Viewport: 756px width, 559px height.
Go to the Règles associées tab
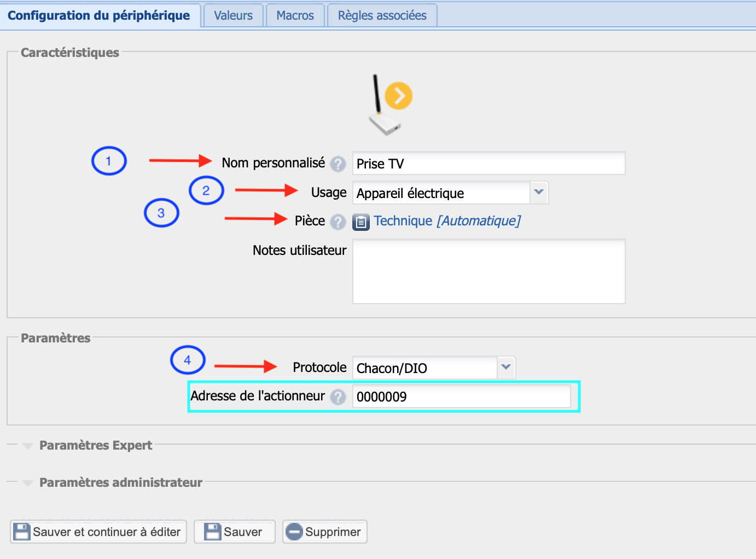[x=382, y=15]
